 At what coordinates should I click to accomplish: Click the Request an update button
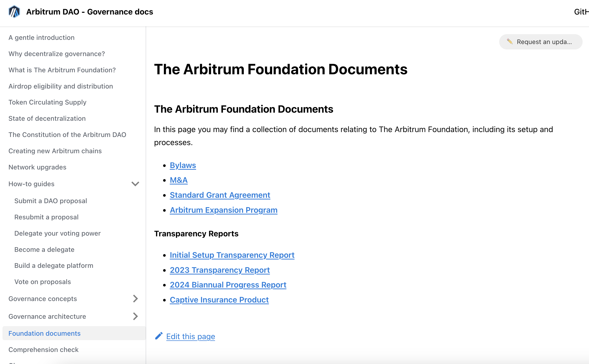[541, 42]
